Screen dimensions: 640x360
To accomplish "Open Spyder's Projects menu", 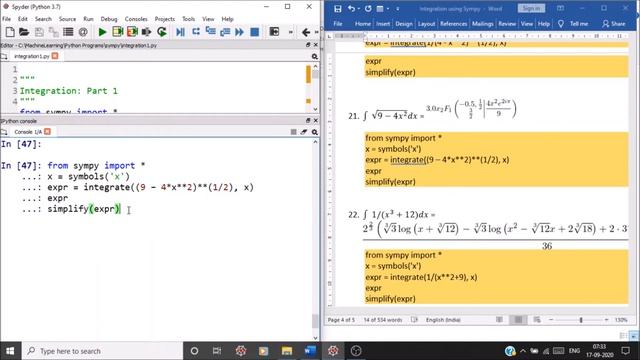I will [x=164, y=19].
